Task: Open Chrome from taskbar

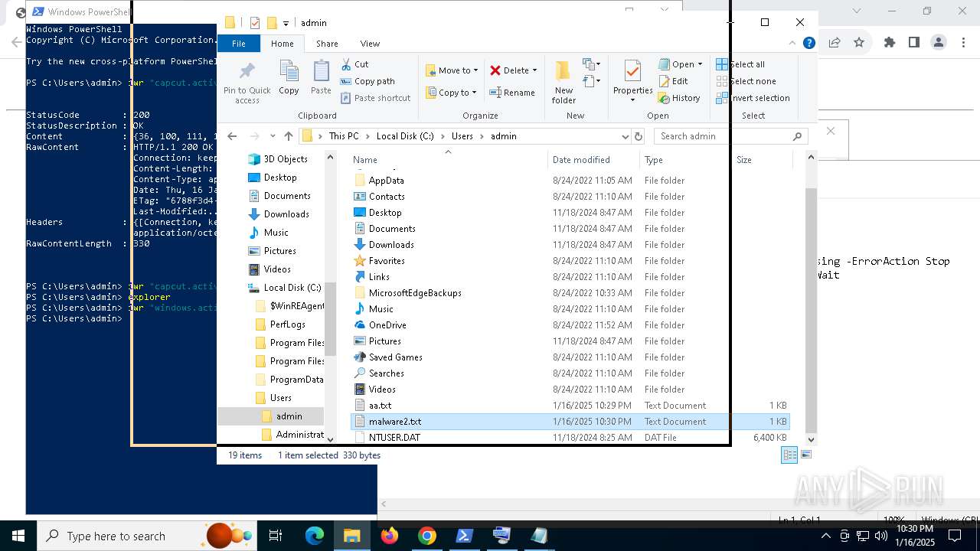Action: pyautogui.click(x=427, y=536)
